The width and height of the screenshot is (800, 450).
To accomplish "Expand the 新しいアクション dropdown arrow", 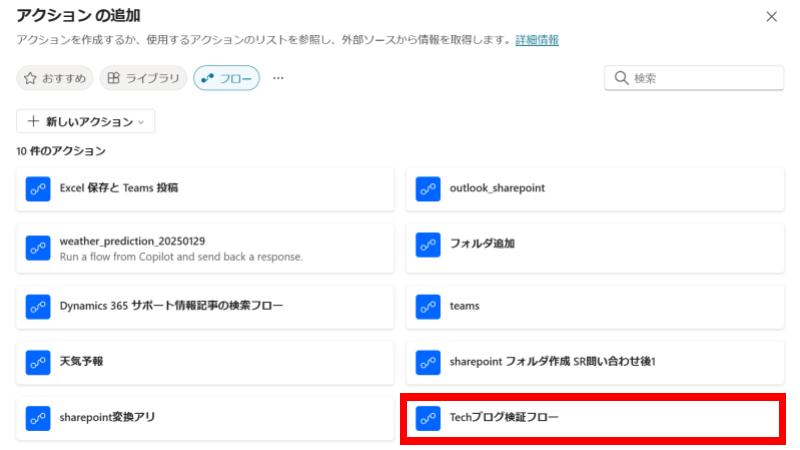I will pyautogui.click(x=141, y=122).
